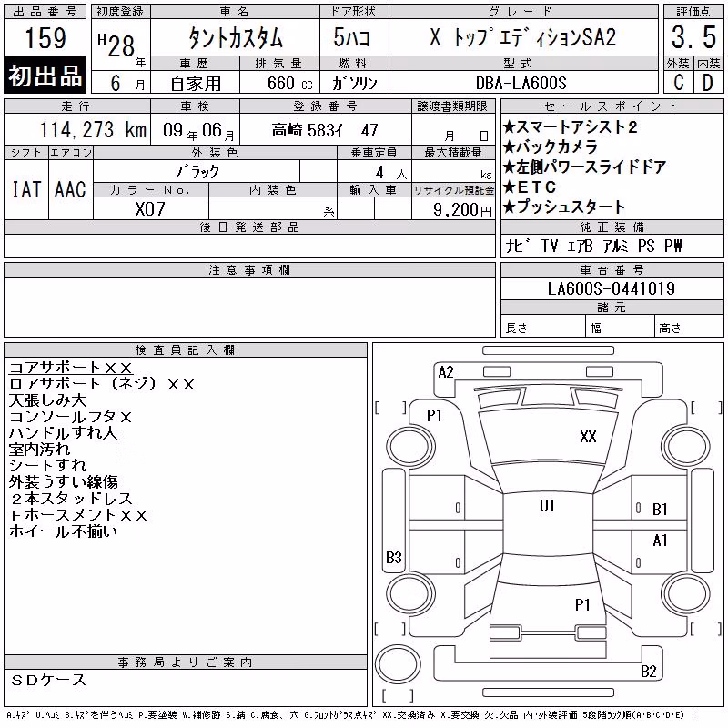Click inspection date 09年06月
This screenshot has width=728, height=728.
click(198, 130)
